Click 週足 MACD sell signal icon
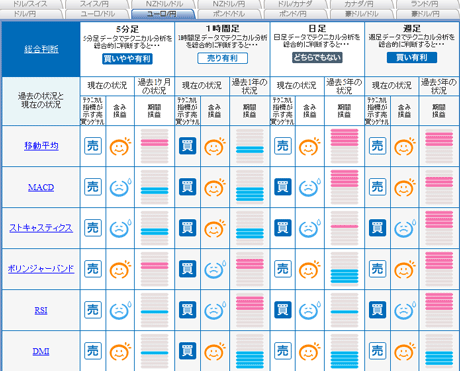 tap(378, 187)
